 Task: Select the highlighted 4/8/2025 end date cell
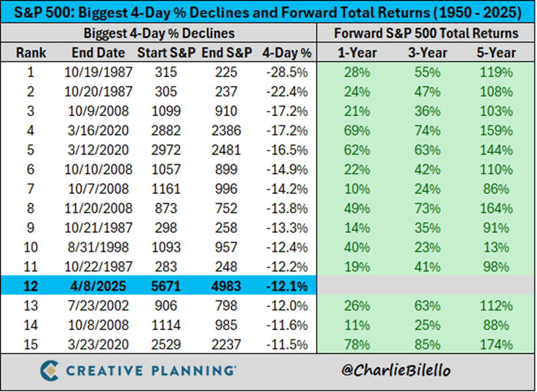98,286
